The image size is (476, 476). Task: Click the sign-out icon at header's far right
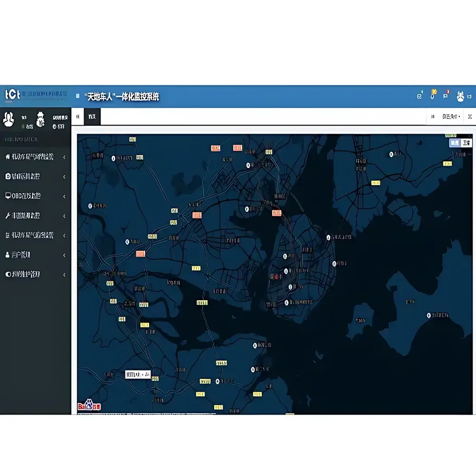pos(469,96)
